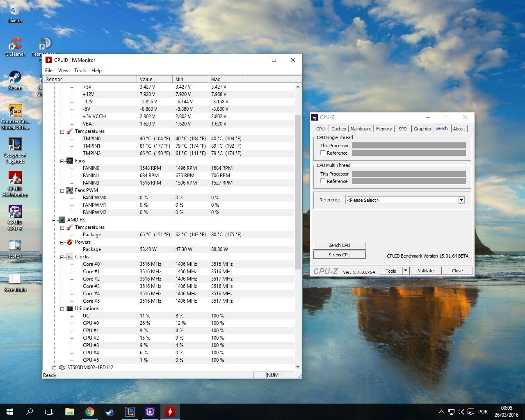Switch to the Mainboard tab in CPU-Z
Image resolution: width=525 pixels, height=420 pixels.
[361, 129]
